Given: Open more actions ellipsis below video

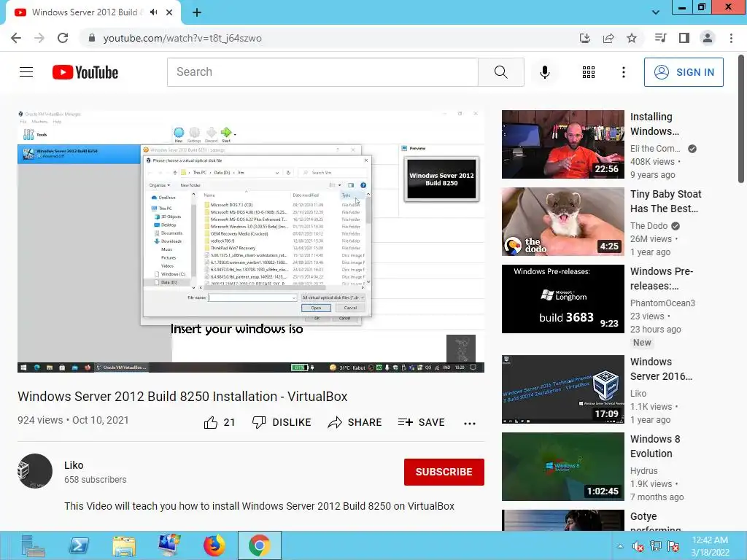Looking at the screenshot, I should pos(470,424).
